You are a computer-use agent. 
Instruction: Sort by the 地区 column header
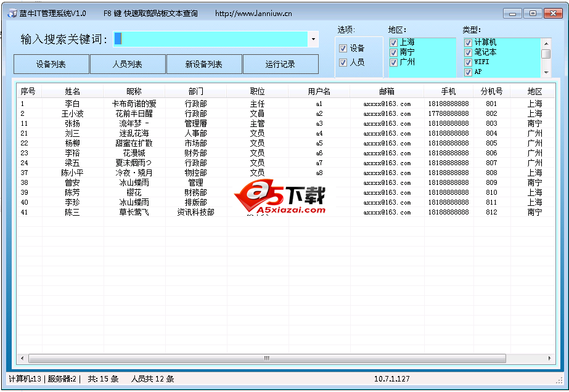click(x=533, y=91)
